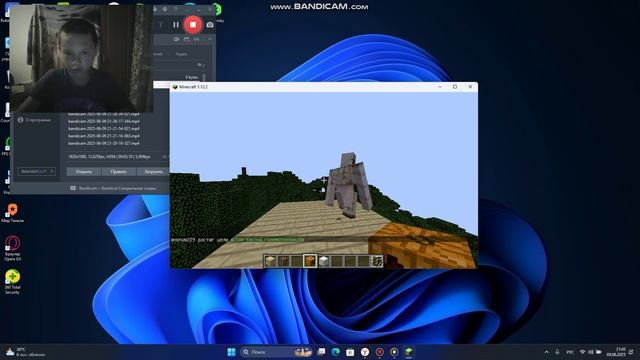The image size is (640, 360).
Task: Stop the Bandicam recording
Action: tap(193, 24)
